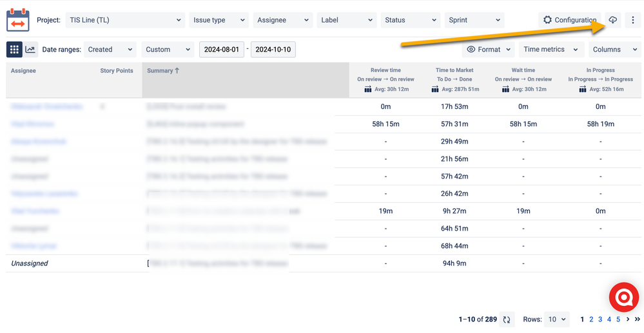The image size is (644, 333).
Task: Open the red chat support widget
Action: 623,298
